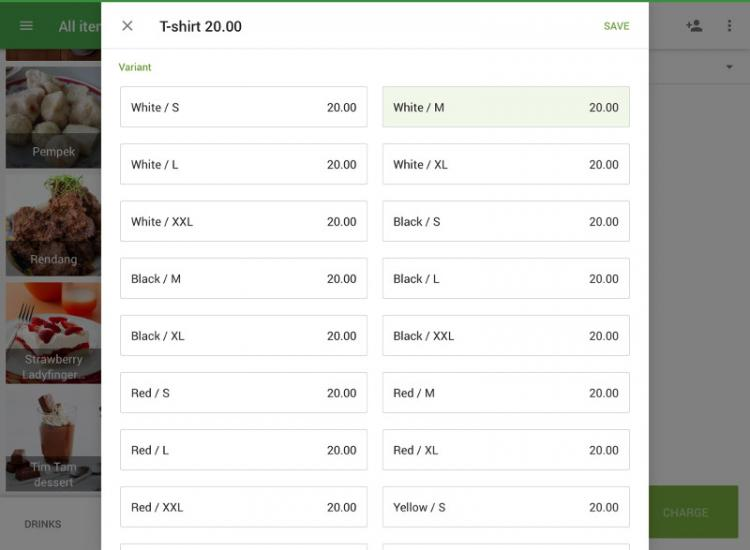This screenshot has height=550, width=750.
Task: Select the White / XXL variant
Action: pyautogui.click(x=243, y=222)
